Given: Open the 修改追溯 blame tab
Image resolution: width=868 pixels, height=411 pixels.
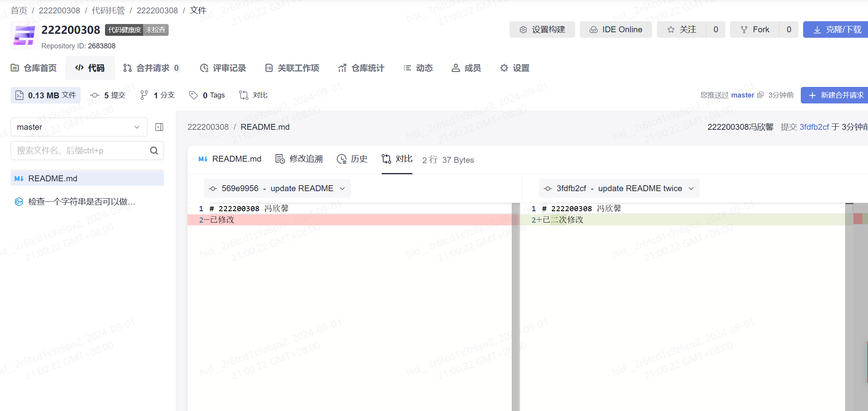Looking at the screenshot, I should [299, 159].
